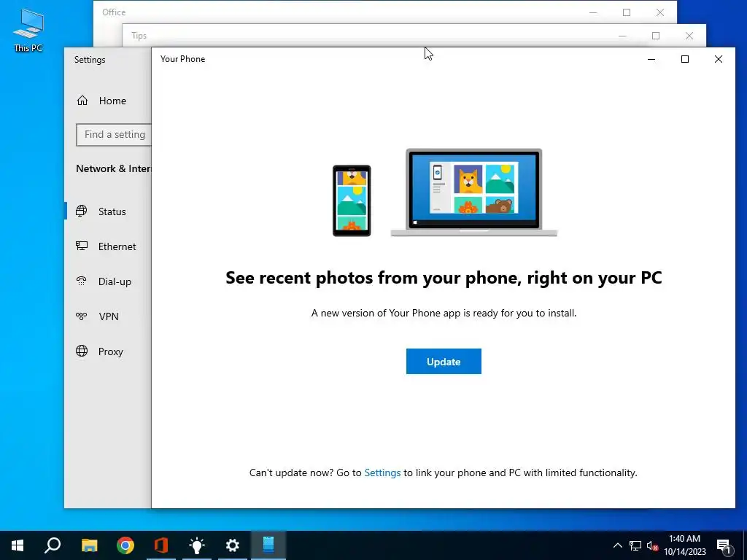Select Dial-up in Settings sidebar
This screenshot has height=560, width=747.
(108, 281)
